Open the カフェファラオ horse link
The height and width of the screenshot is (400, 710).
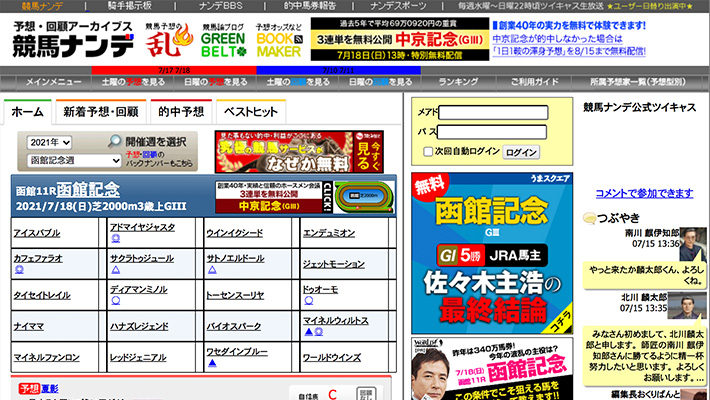point(38,258)
